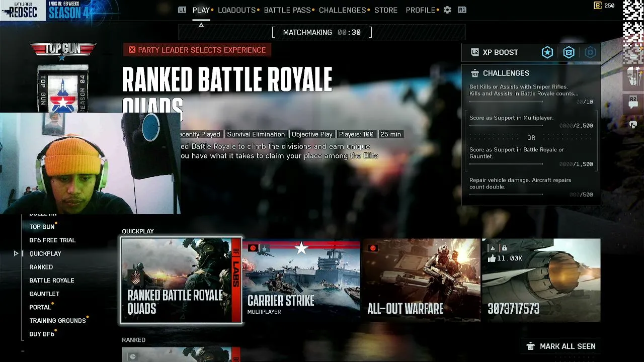Click the 25 min tag

tap(391, 134)
